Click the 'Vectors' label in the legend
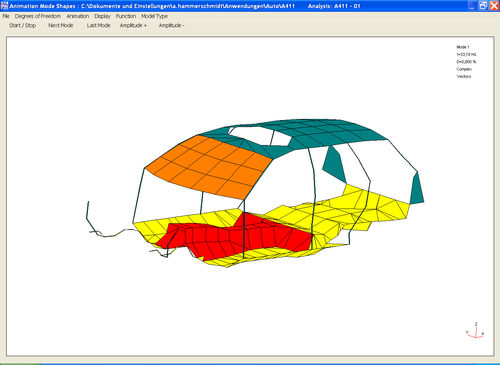 coord(464,76)
